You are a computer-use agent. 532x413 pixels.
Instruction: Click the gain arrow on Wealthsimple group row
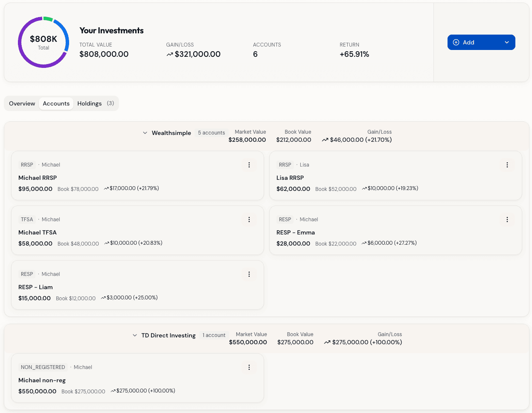click(x=325, y=140)
